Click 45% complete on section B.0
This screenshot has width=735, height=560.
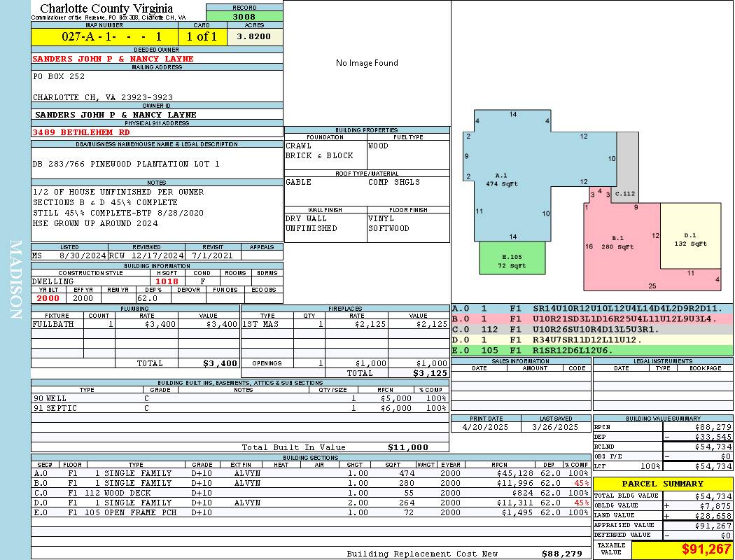(582, 483)
